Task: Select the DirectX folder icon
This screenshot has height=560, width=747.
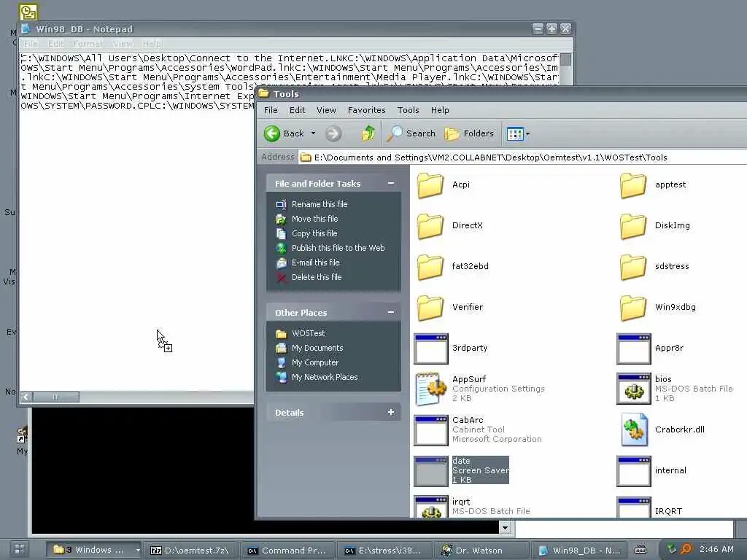Action: (x=430, y=226)
